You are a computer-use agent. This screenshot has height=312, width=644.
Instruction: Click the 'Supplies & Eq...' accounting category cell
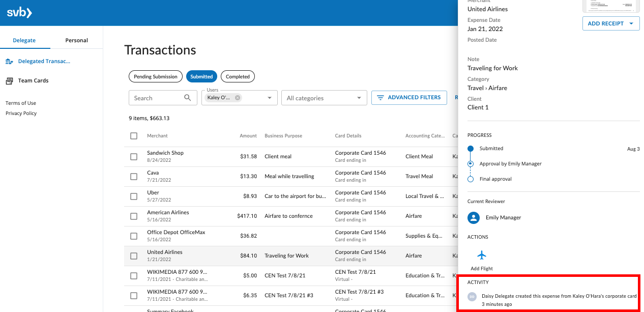click(x=425, y=236)
